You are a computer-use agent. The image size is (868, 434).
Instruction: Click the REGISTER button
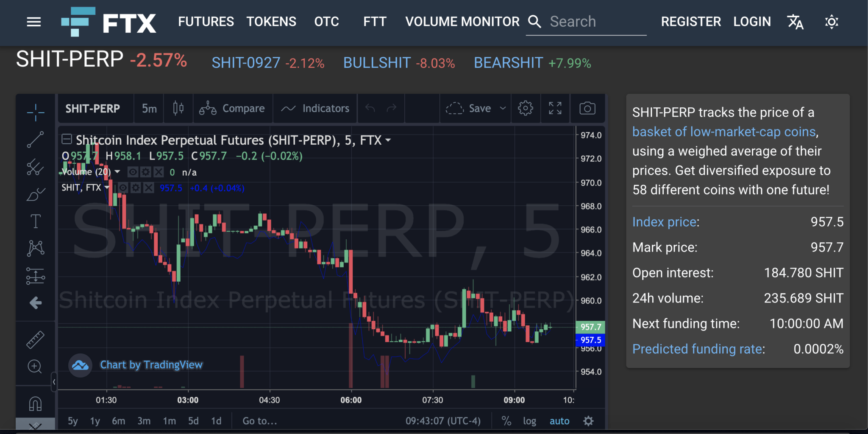pos(691,22)
